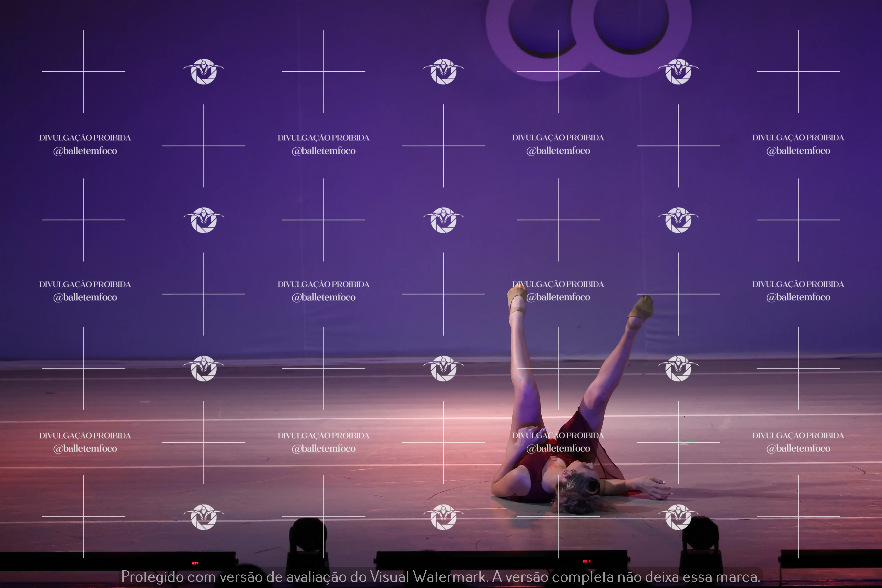882x588 pixels.
Task: Click the DIVULGAÇÃO PROIBIDA text in the top-right
Action: point(798,138)
